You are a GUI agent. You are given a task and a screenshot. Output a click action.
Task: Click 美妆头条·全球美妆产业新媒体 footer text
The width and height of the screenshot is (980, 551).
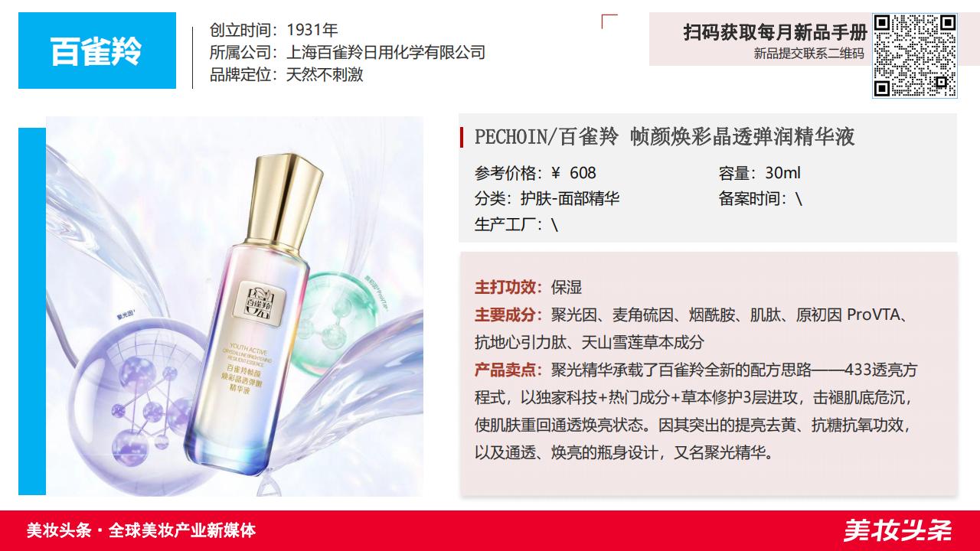click(141, 530)
